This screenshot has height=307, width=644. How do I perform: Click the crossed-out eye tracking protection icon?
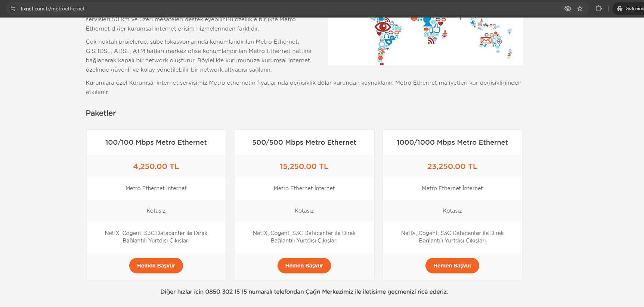567,9
